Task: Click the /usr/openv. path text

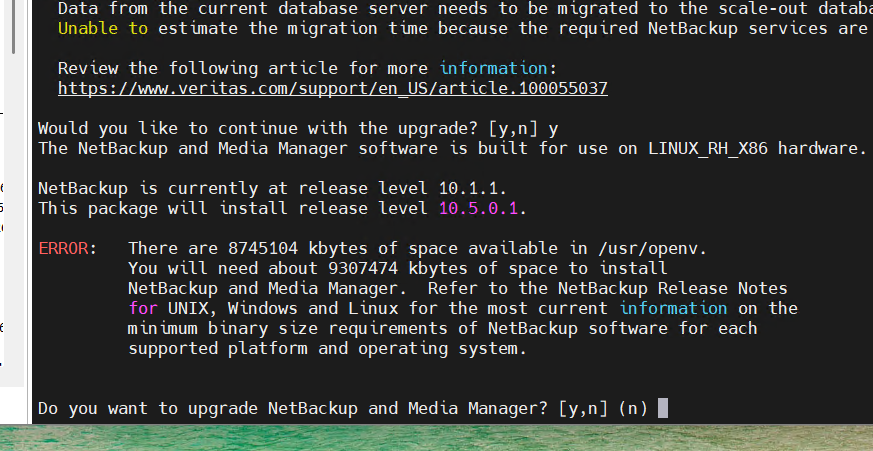Action: pos(652,248)
